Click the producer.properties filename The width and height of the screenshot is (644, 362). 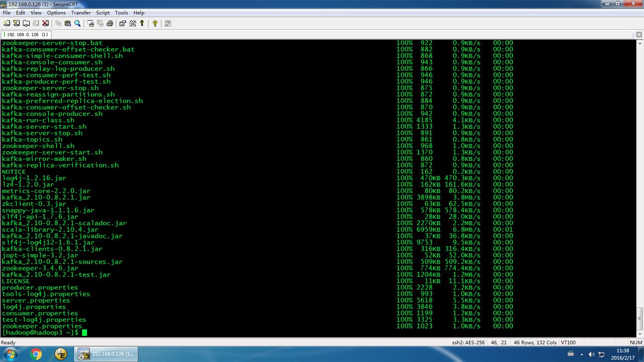point(40,288)
